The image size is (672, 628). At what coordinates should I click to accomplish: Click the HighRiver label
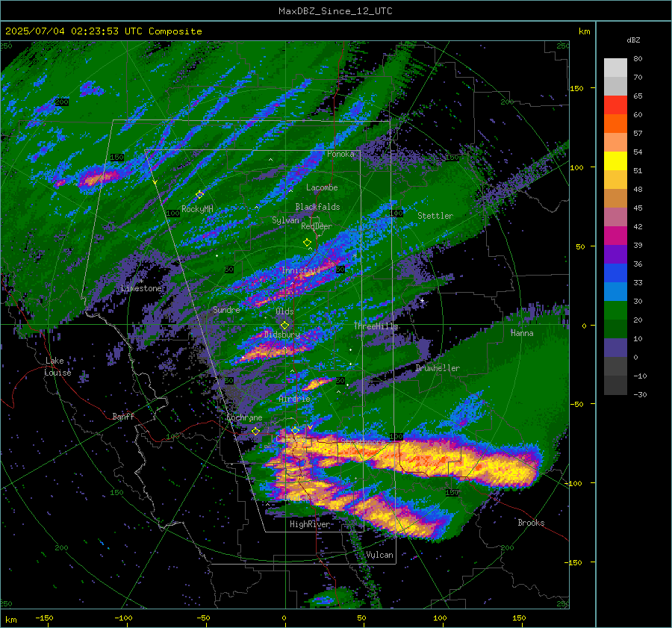click(310, 524)
